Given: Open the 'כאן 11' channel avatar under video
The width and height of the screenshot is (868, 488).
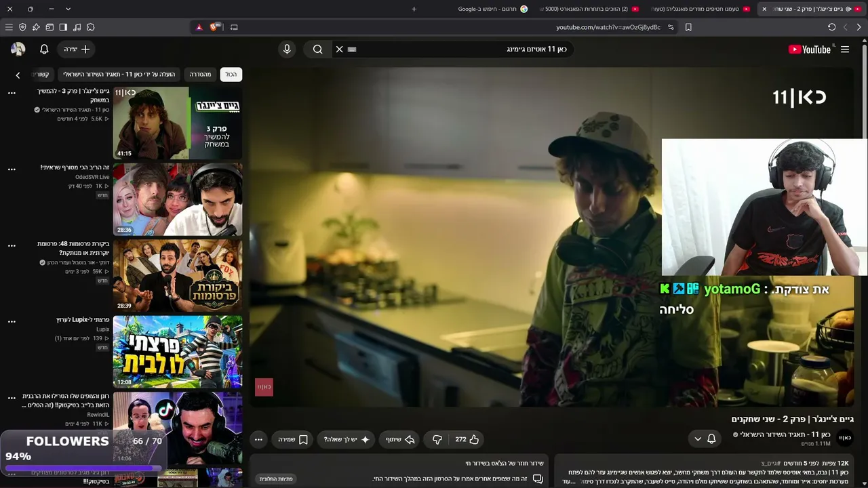Looking at the screenshot, I should click(x=845, y=438).
